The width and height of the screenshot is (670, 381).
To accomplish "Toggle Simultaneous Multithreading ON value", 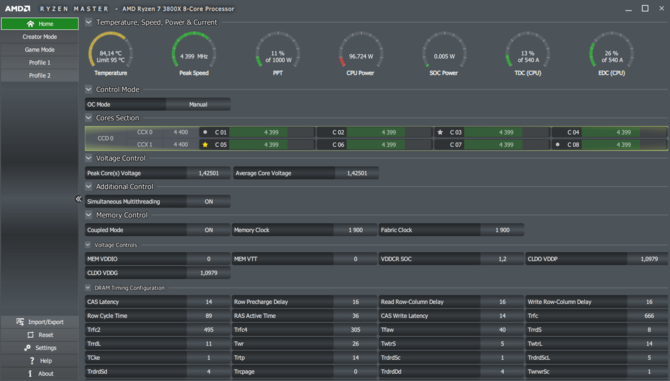I will 209,202.
